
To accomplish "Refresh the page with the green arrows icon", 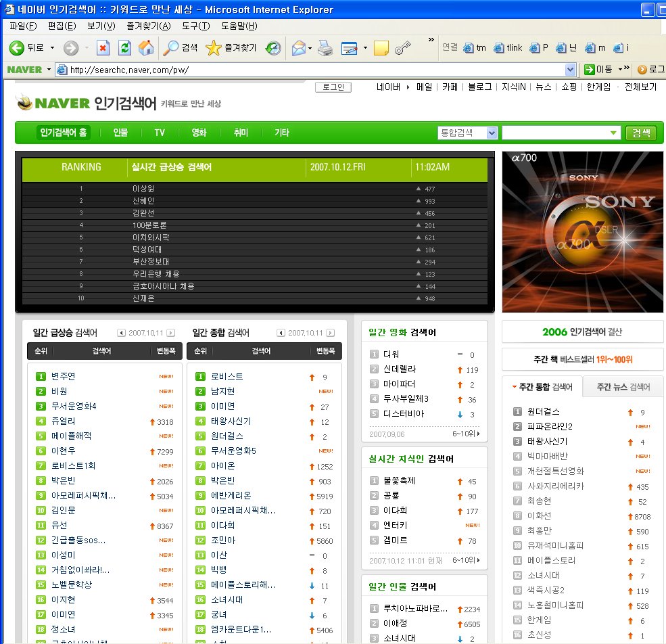I will pos(124,47).
